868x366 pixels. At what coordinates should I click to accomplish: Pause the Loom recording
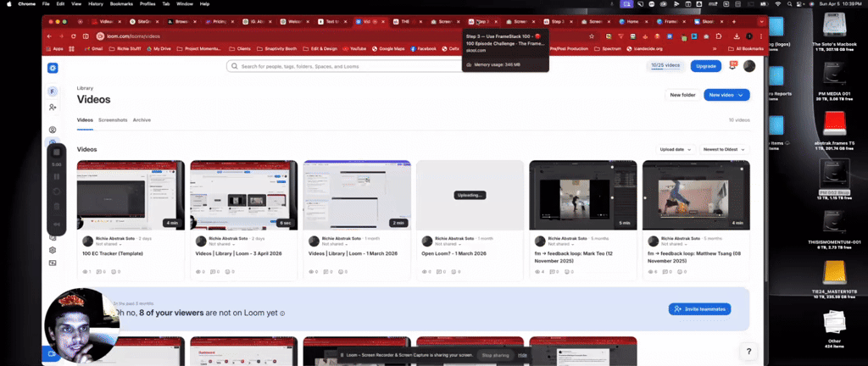click(57, 177)
